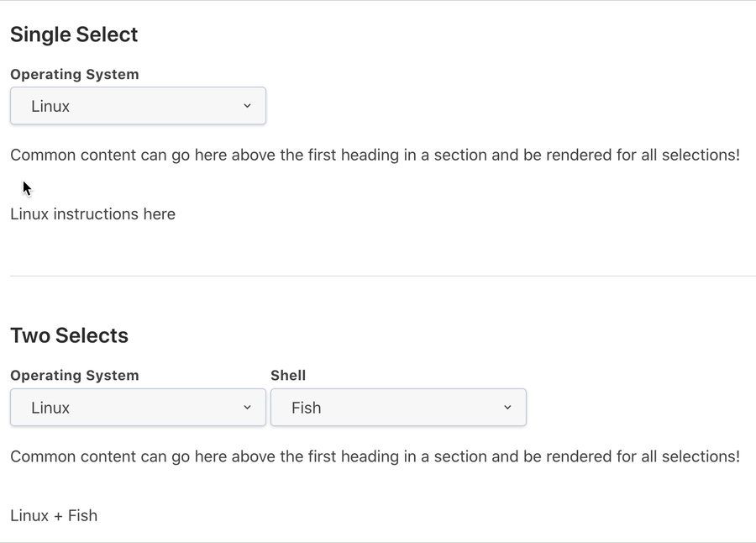Click the chevron on Two Selects' Linux dropdown
Image resolution: width=756 pixels, height=543 pixels.
click(247, 408)
